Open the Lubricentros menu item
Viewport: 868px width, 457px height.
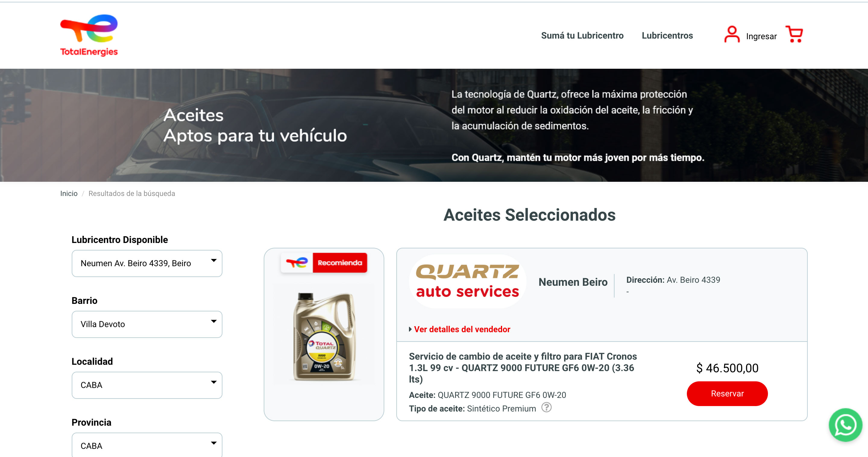(667, 35)
